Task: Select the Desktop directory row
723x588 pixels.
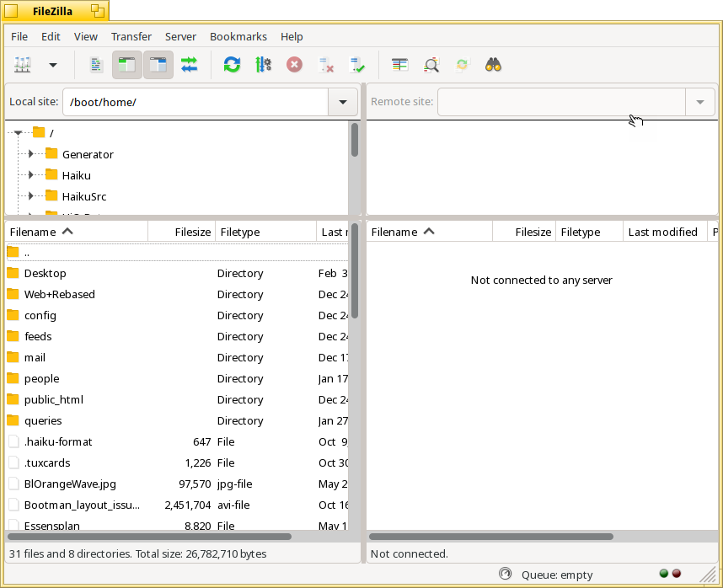Action: [177, 273]
